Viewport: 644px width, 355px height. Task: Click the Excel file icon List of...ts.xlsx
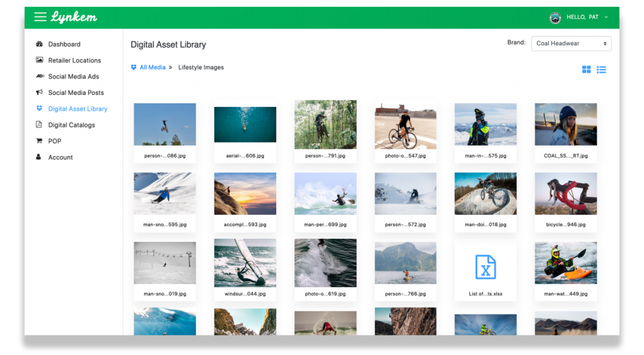click(486, 267)
